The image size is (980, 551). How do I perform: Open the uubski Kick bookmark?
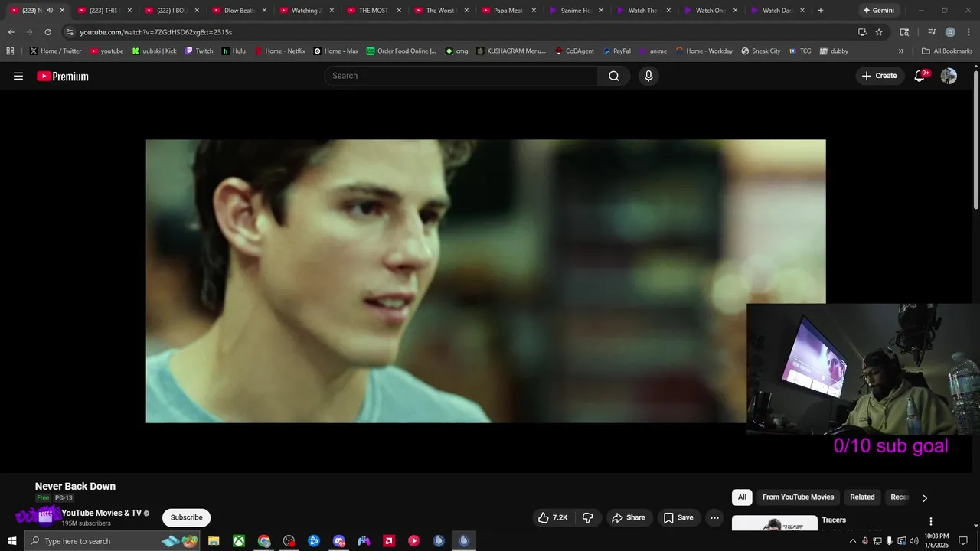tap(154, 51)
